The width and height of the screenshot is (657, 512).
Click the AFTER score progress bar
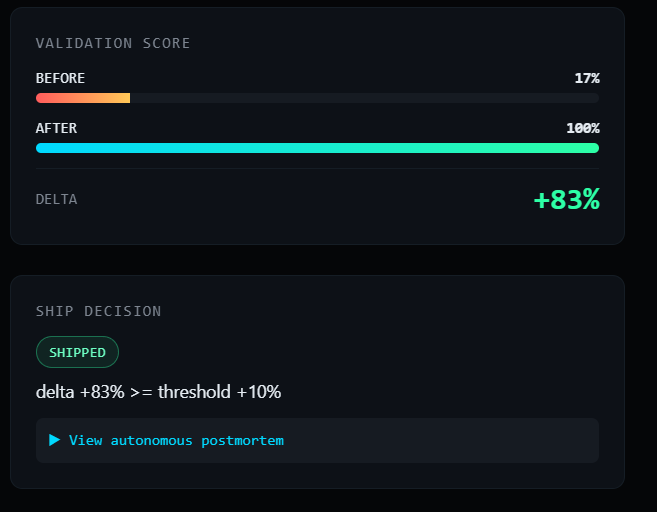pyautogui.click(x=317, y=148)
